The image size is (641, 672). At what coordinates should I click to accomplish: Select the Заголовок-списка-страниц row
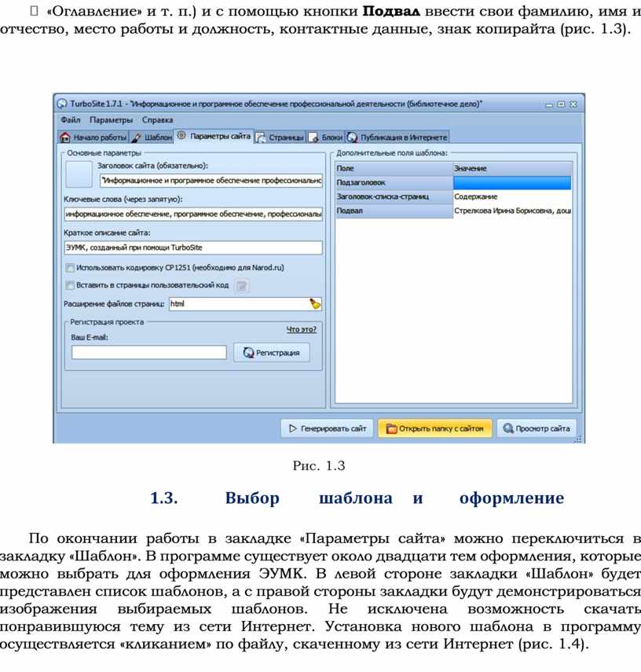coord(453,196)
